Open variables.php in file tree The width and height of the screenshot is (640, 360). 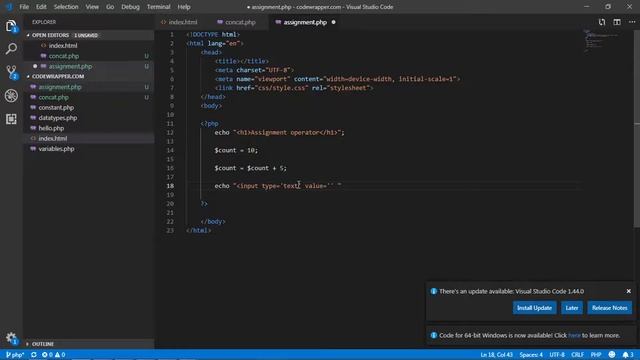88,149
